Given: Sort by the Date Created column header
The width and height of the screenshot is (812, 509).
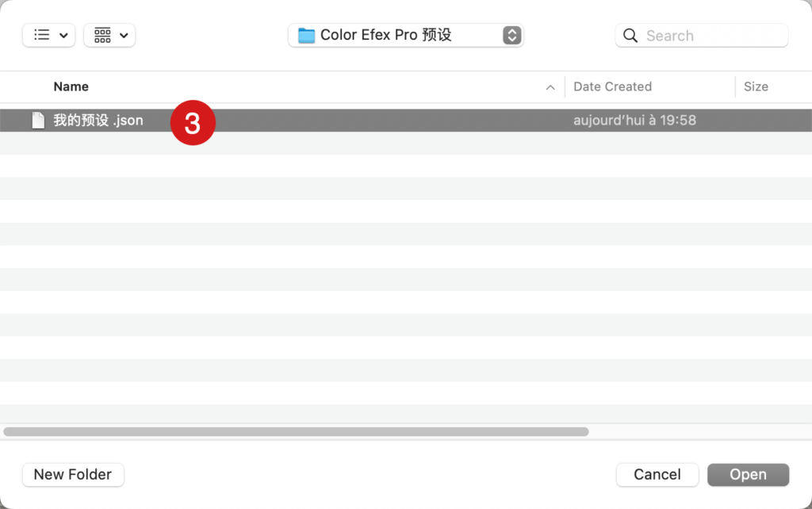Looking at the screenshot, I should click(612, 86).
